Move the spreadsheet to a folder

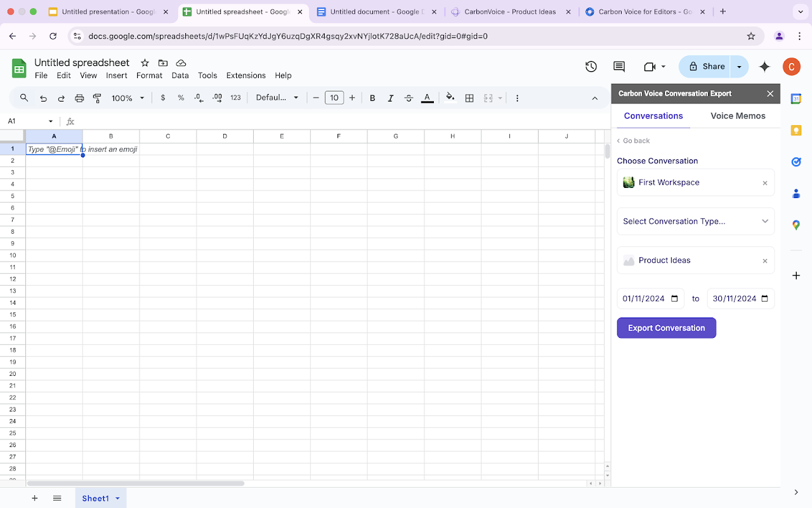pos(163,63)
